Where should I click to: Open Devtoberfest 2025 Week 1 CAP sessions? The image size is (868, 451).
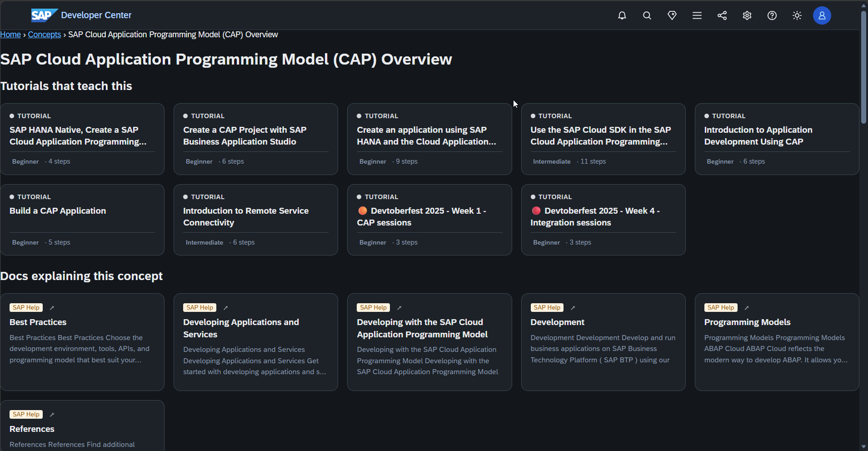pos(422,217)
